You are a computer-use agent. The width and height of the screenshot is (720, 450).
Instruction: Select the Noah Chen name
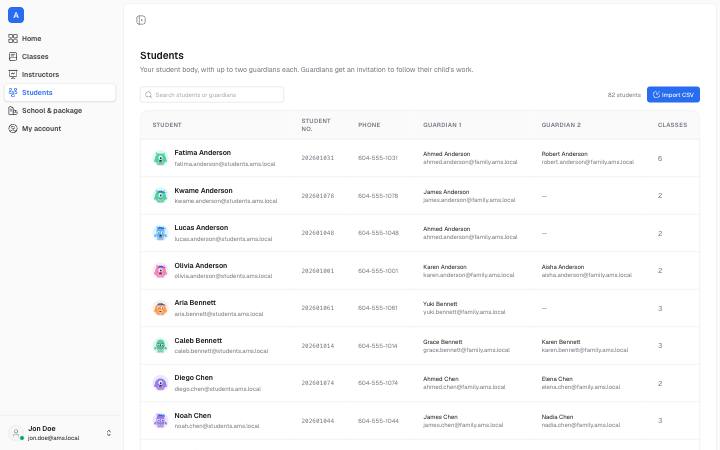click(x=193, y=416)
